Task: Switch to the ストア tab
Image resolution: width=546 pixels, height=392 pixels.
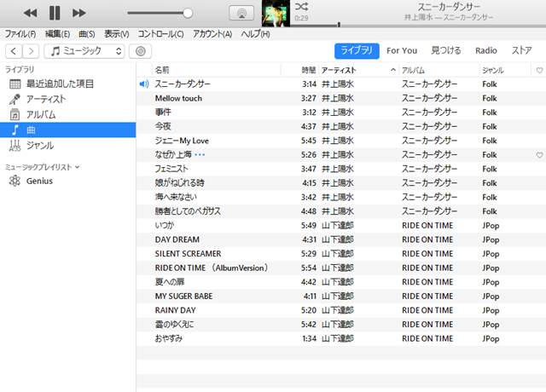Action: [x=521, y=51]
